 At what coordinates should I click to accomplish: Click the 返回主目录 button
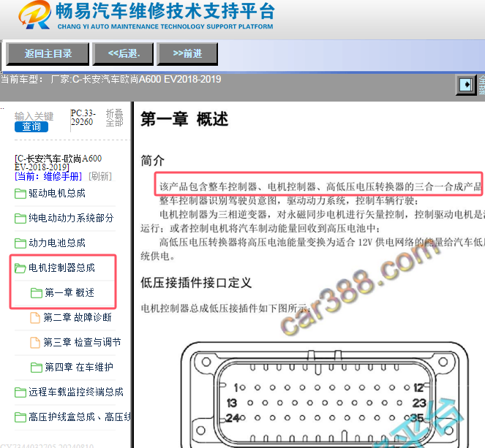48,54
